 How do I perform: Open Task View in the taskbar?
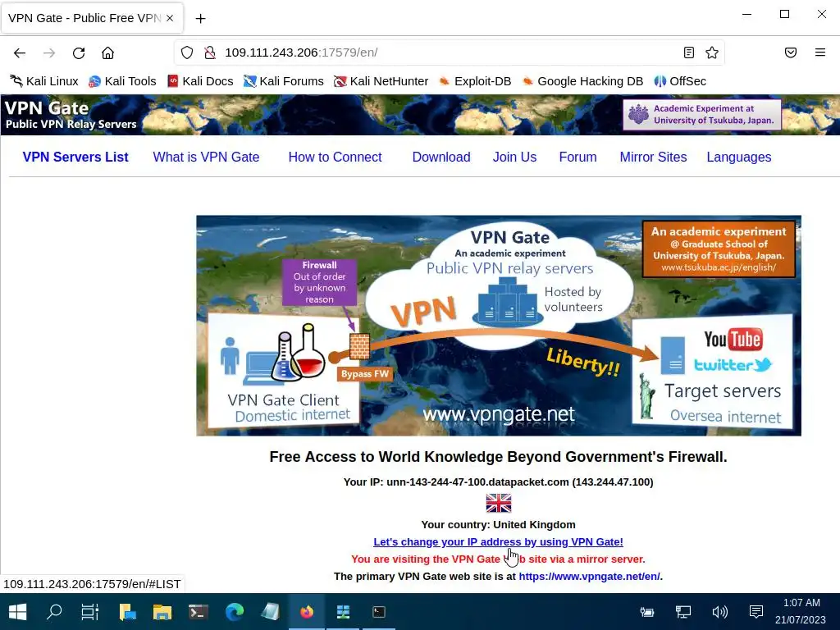coord(90,612)
